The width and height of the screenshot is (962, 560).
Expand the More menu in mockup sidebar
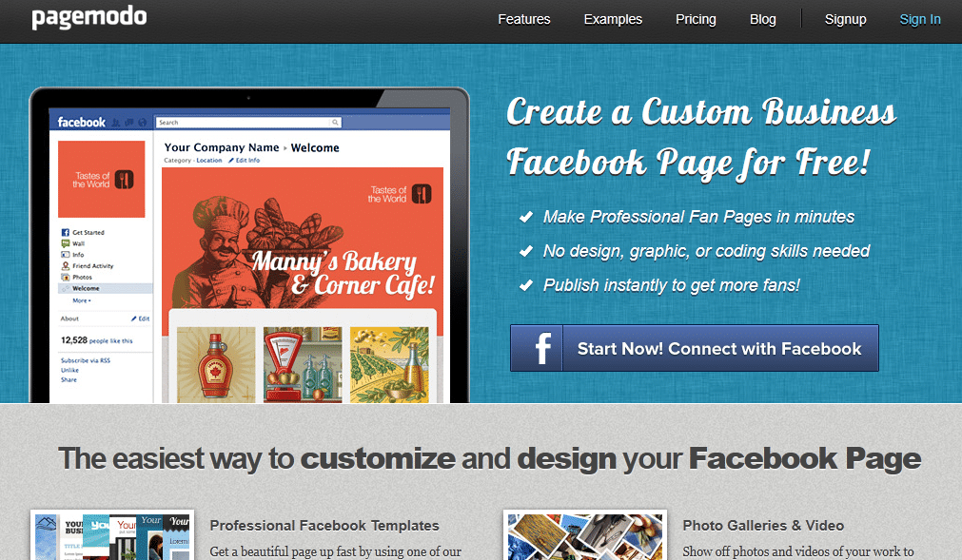click(x=82, y=300)
